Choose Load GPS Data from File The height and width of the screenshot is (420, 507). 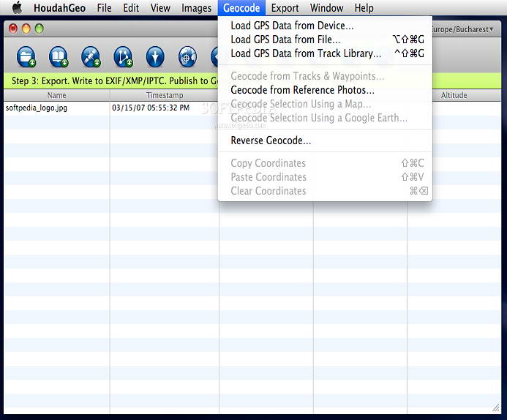pos(326,40)
